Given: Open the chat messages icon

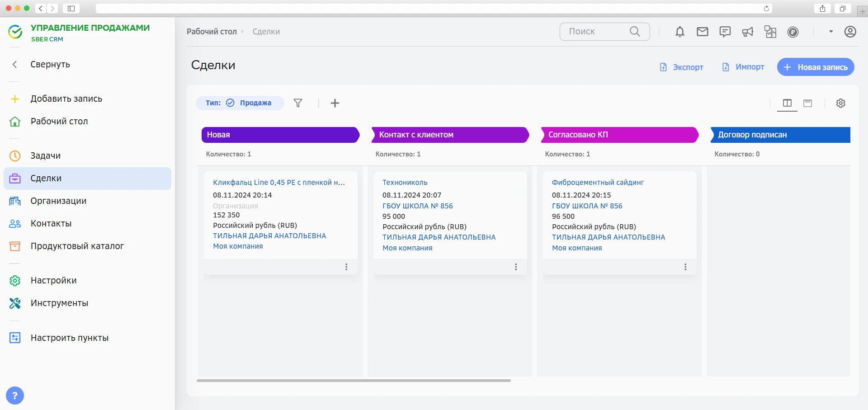Looking at the screenshot, I should coord(725,32).
